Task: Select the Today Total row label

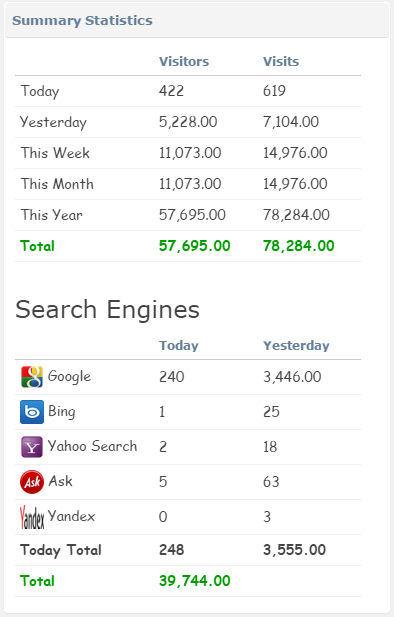Action: tap(61, 550)
